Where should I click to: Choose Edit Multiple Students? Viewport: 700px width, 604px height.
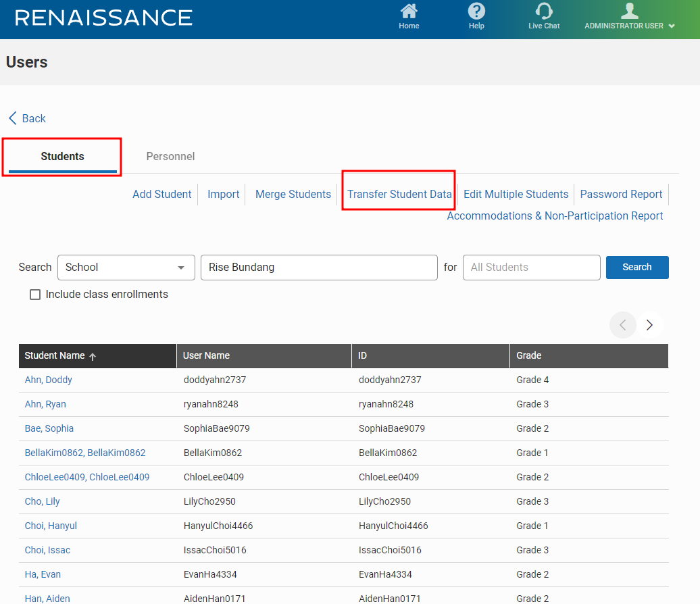(516, 194)
